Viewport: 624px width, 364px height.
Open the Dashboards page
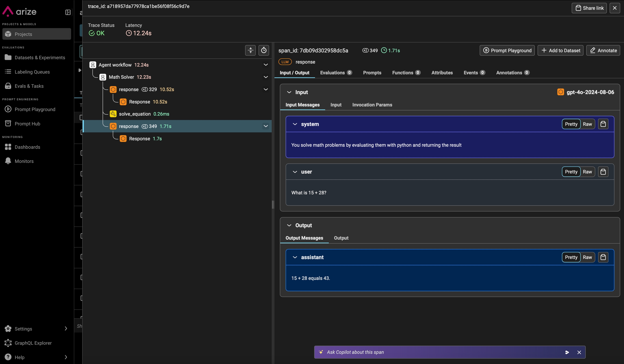[x=27, y=147]
